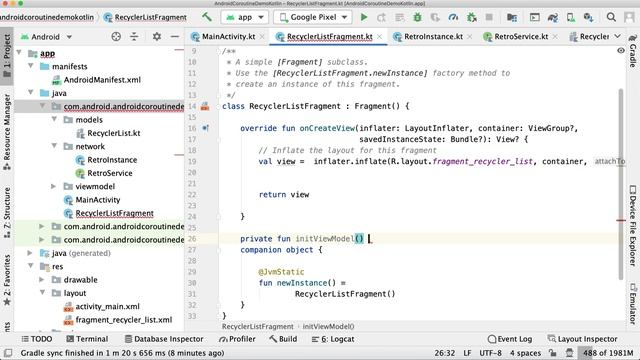This screenshot has height=360, width=640.
Task: Open the app run configuration dropdown
Action: click(x=244, y=17)
